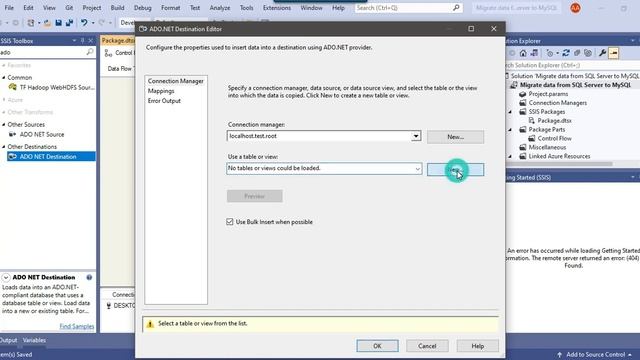Open the File menu
Viewport: 640px width, 360px height.
9,8
